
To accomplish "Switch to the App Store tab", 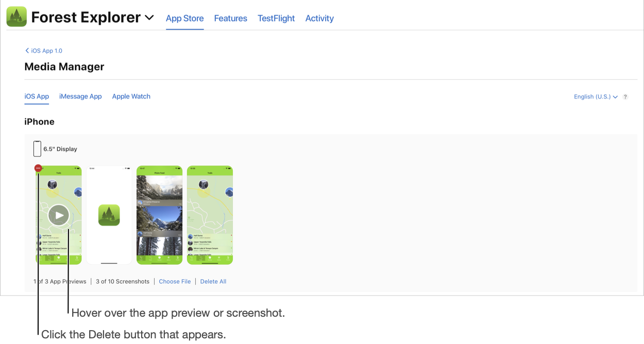I will [184, 19].
